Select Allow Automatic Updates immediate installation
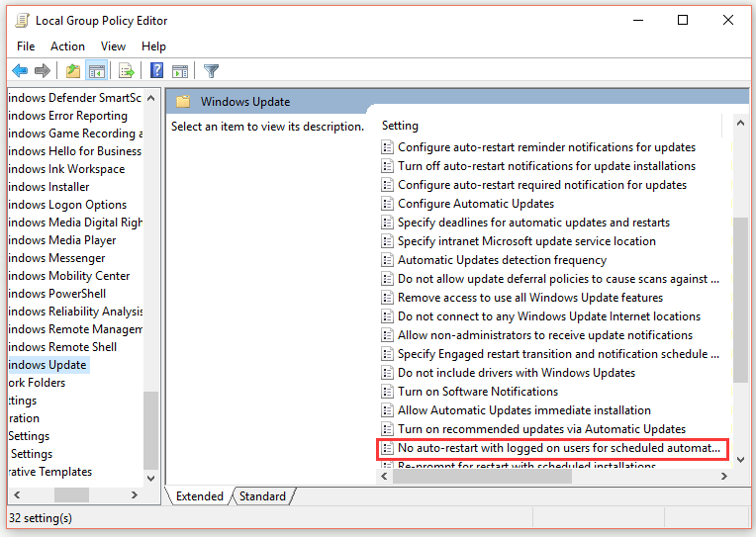 [x=524, y=410]
